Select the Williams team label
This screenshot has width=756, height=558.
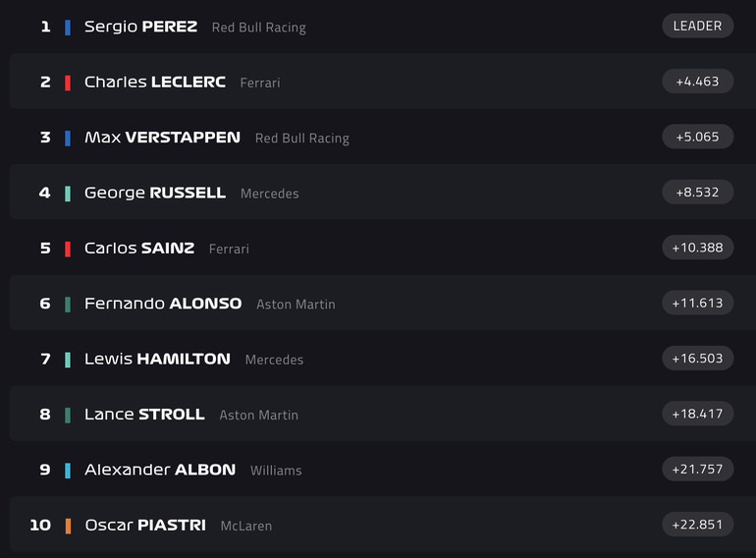[x=276, y=471]
